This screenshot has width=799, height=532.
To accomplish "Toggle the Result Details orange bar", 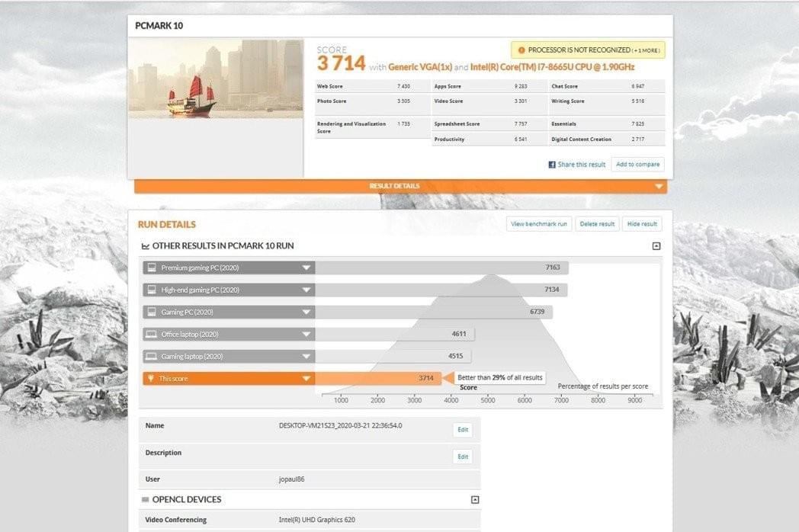I will (400, 186).
